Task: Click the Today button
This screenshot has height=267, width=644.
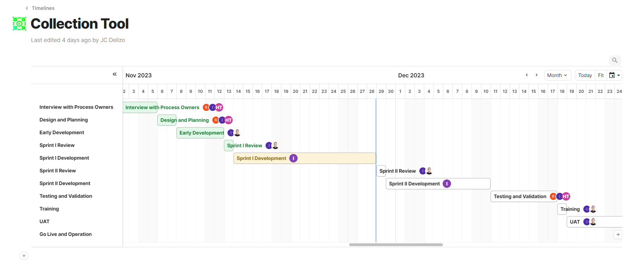Action: [585, 75]
